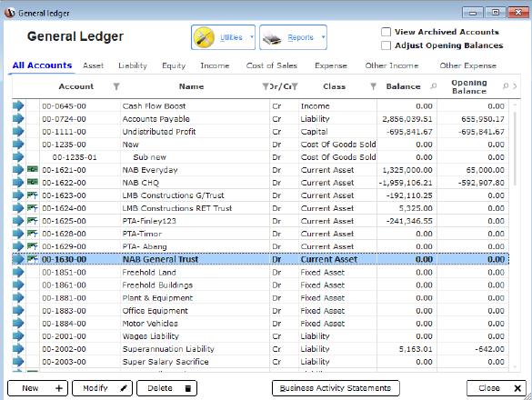
Task: Click the blue arrow for Plant & Equipment
Action: [18, 297]
